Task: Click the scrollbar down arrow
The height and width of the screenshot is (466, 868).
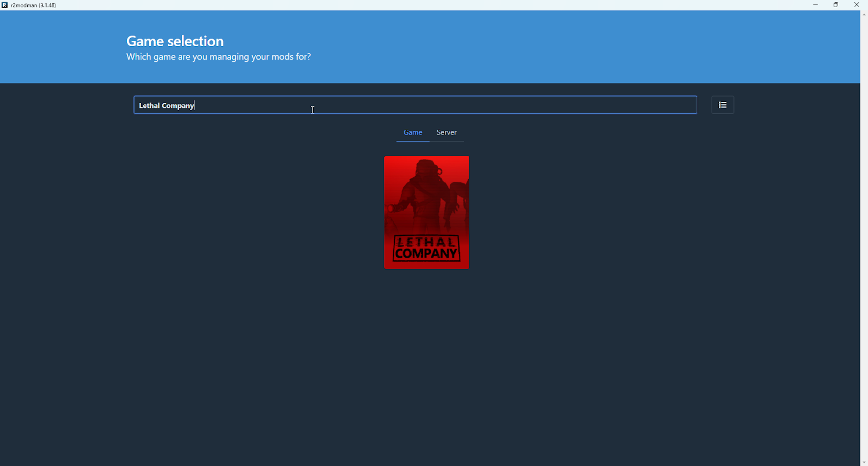Action: coord(864,463)
